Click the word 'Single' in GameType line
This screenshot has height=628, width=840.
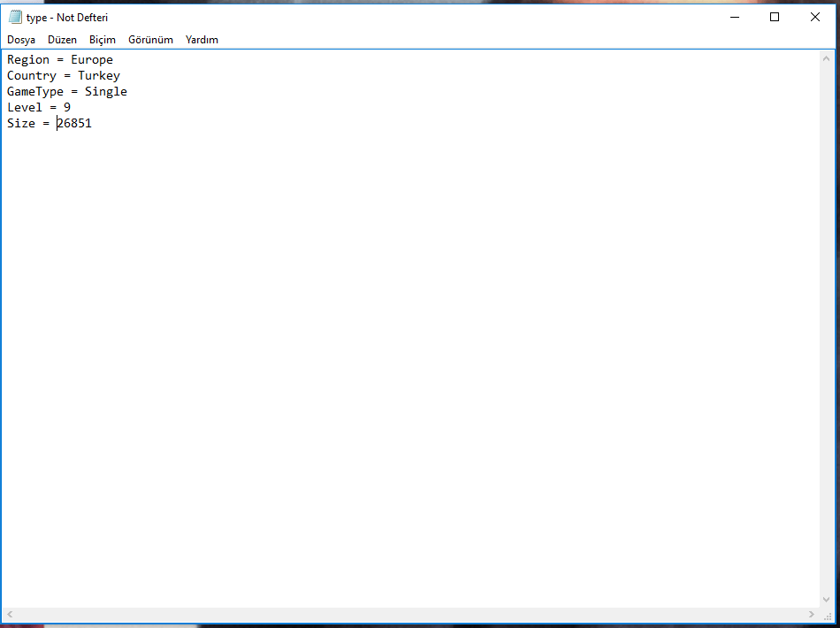pyautogui.click(x=106, y=92)
